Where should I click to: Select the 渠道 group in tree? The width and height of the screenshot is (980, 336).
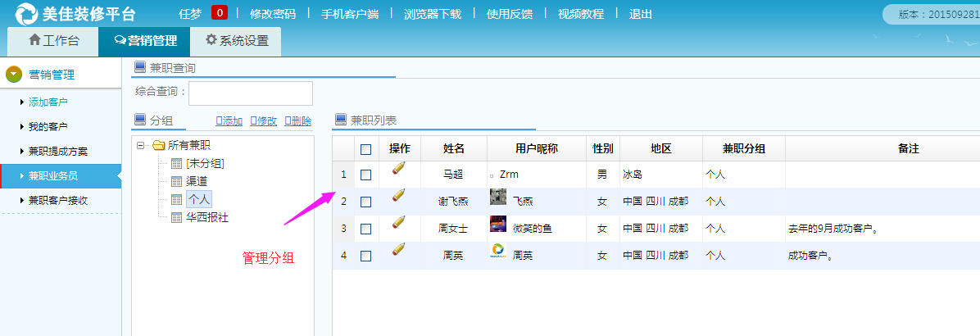(197, 181)
